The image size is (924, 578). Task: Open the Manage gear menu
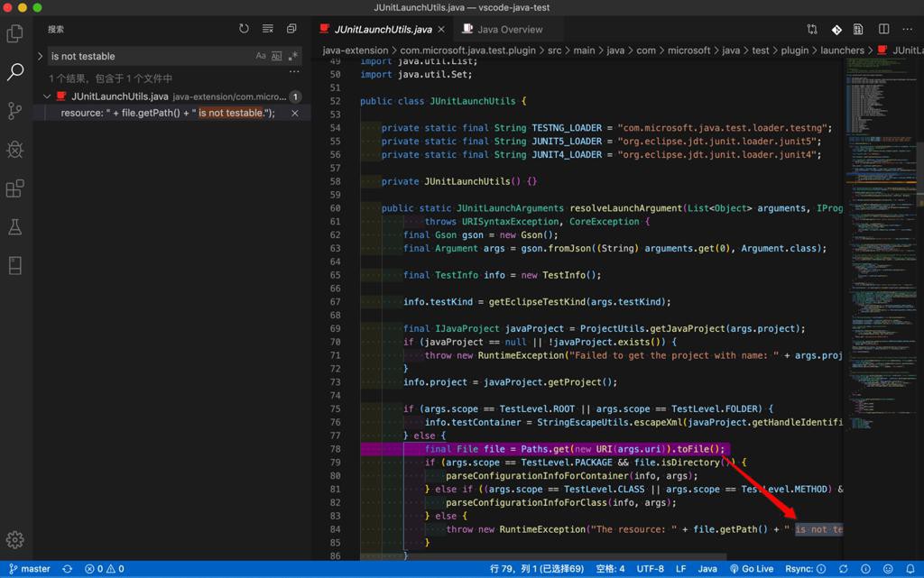tap(15, 539)
